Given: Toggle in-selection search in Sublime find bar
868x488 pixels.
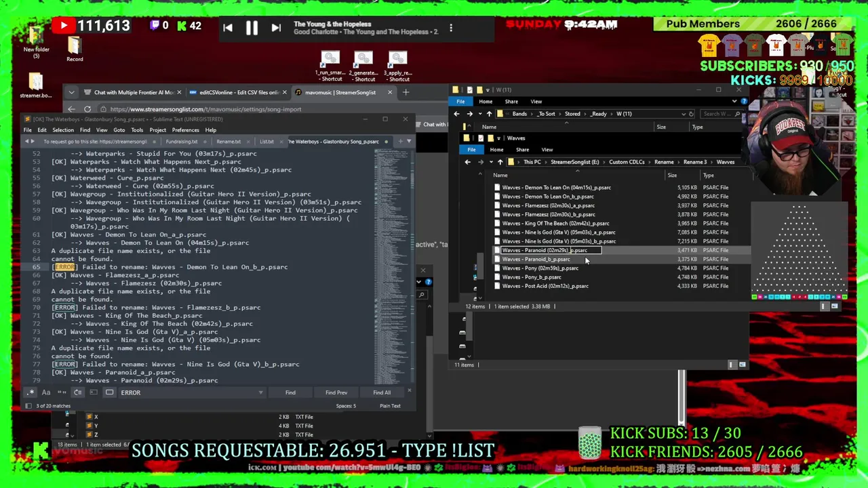Looking at the screenshot, I should tap(93, 392).
